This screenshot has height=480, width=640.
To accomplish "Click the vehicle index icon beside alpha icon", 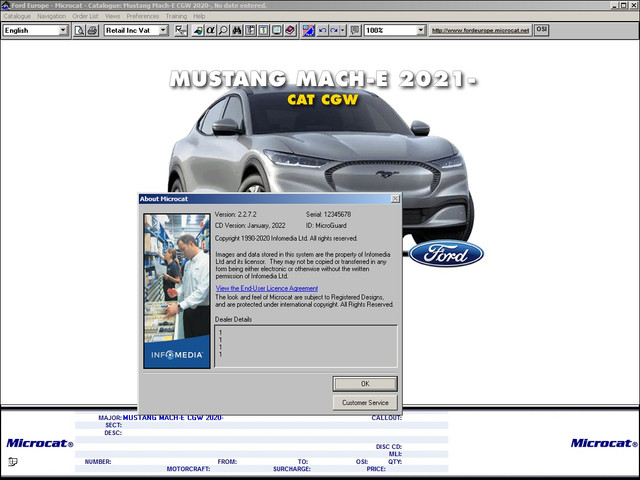I will click(198, 31).
